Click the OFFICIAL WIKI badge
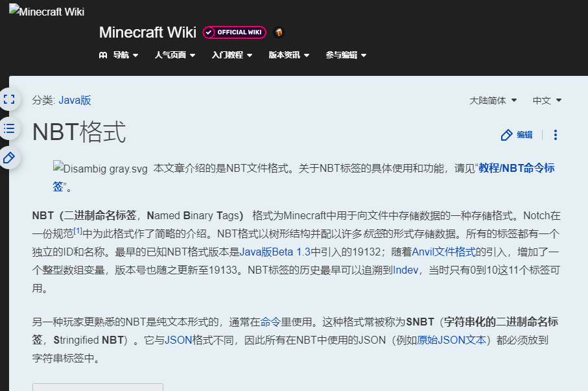588x391 pixels. 233,32
